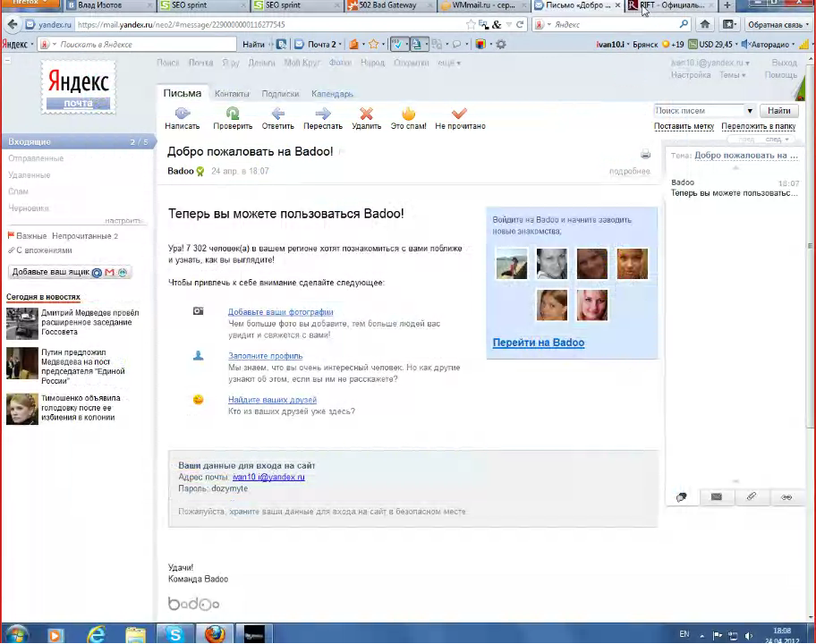
Task: Open the account email dropdown at top right
Action: tap(710, 63)
